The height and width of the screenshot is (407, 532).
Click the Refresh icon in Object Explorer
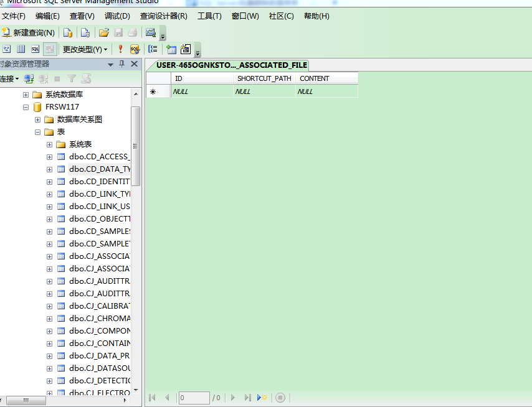pyautogui.click(x=86, y=79)
